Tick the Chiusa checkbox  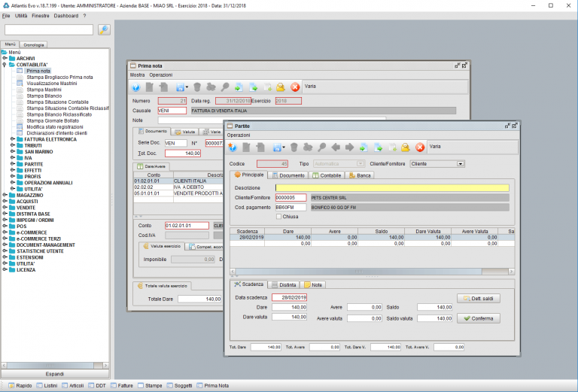point(279,217)
